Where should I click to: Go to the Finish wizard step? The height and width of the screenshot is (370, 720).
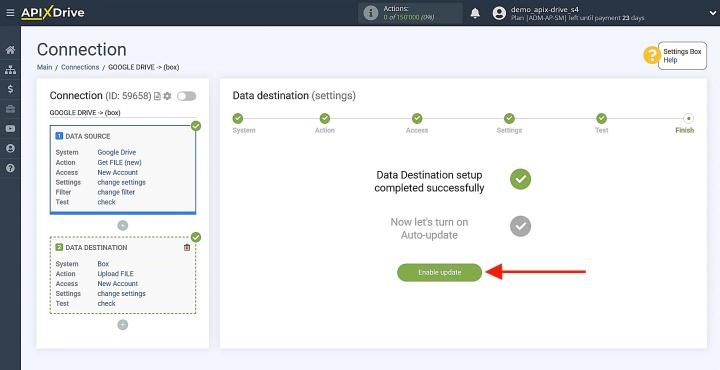688,119
